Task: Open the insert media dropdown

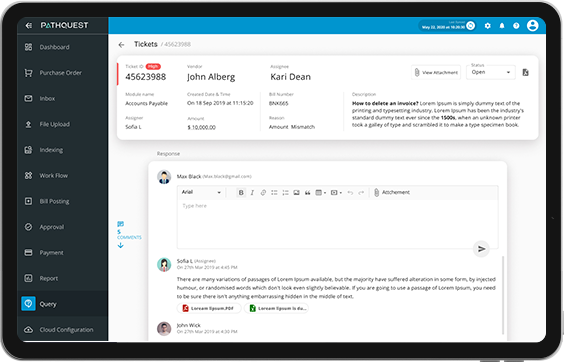Action: click(x=336, y=193)
